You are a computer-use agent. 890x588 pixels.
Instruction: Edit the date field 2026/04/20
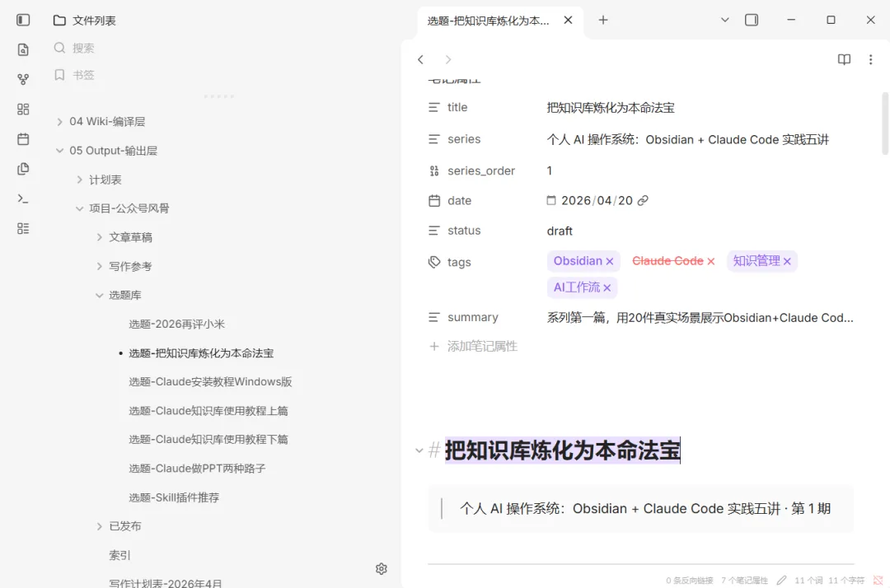pos(597,201)
